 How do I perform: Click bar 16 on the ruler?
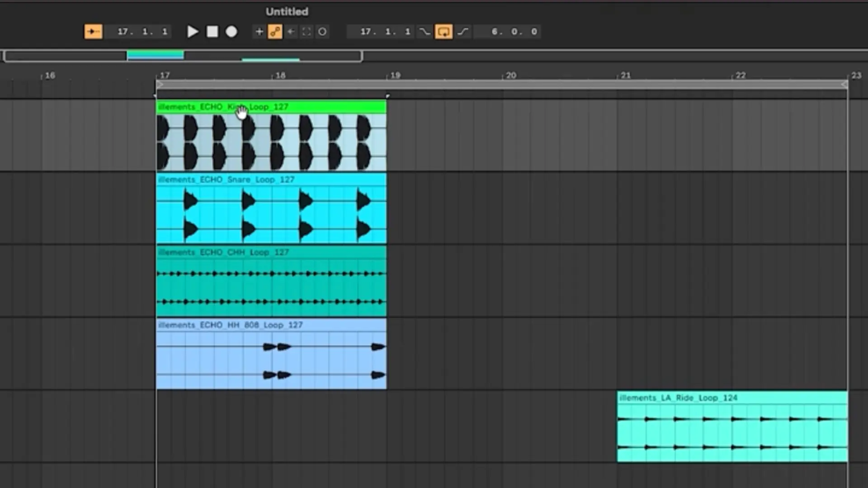(50, 75)
